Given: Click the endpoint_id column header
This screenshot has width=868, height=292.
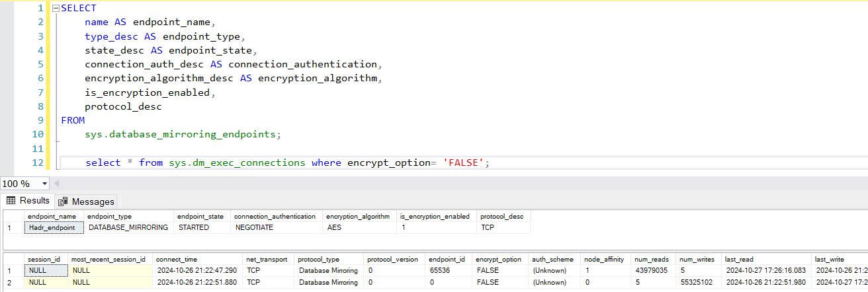Looking at the screenshot, I should point(450,260).
